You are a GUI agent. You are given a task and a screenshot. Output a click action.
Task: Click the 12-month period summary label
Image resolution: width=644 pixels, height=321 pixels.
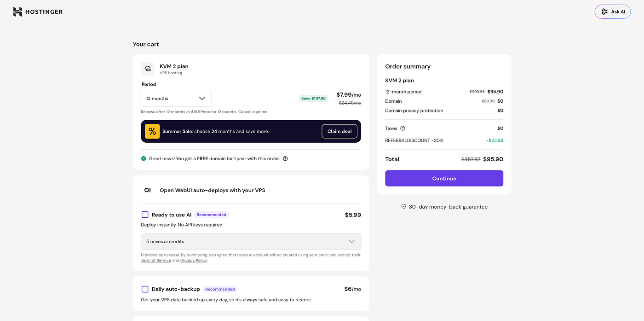[403, 92]
